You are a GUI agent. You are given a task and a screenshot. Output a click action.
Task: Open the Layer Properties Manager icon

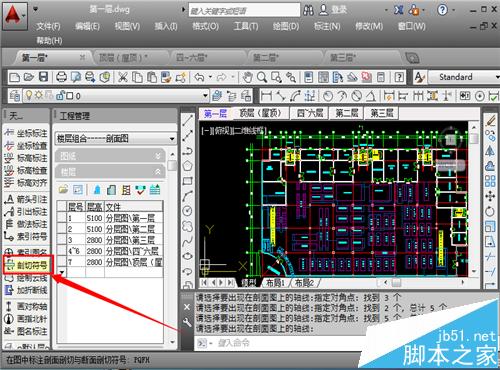[15, 96]
